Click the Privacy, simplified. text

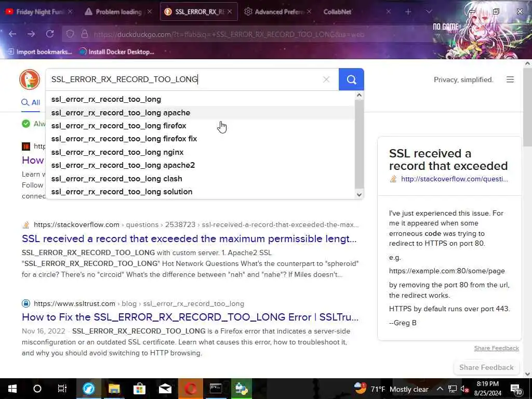pos(463,79)
